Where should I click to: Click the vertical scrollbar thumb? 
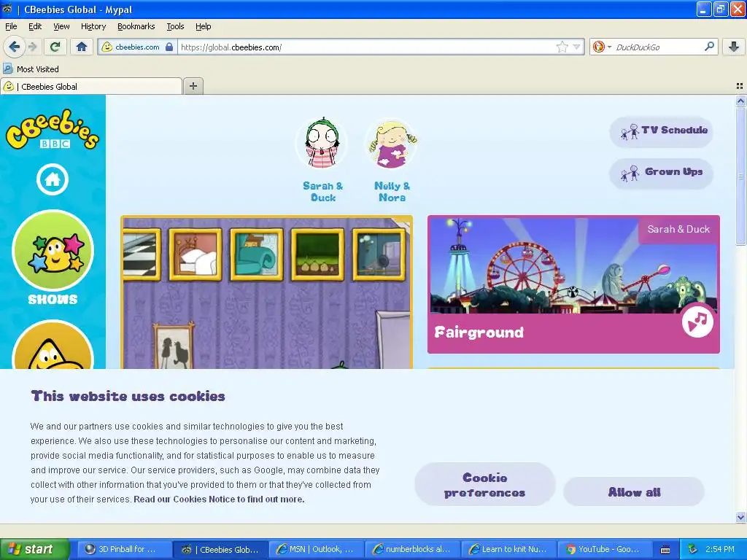pyautogui.click(x=740, y=176)
